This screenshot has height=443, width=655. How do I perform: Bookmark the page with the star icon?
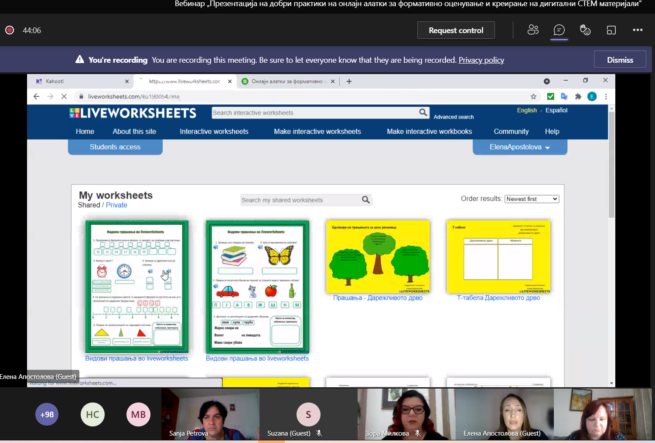coord(533,97)
